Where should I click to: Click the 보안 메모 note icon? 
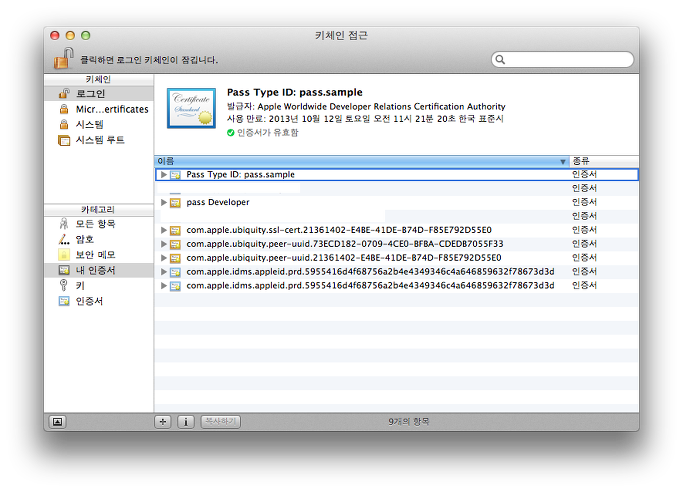point(64,255)
